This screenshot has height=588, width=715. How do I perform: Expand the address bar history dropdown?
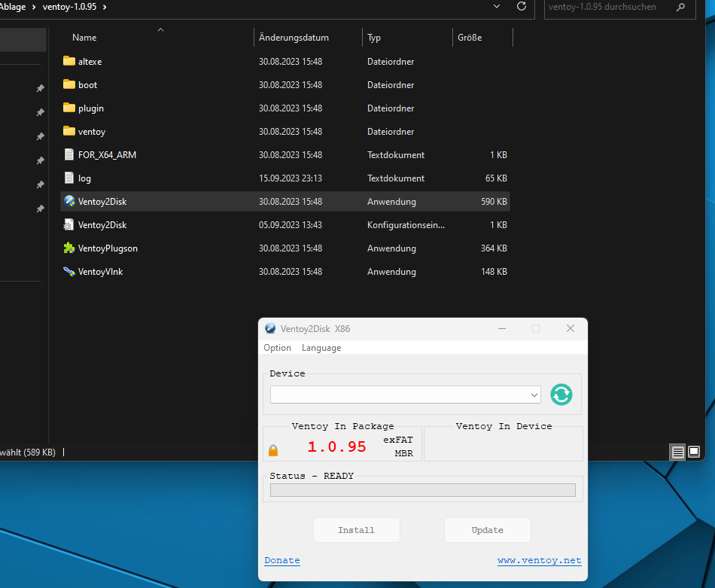click(497, 6)
